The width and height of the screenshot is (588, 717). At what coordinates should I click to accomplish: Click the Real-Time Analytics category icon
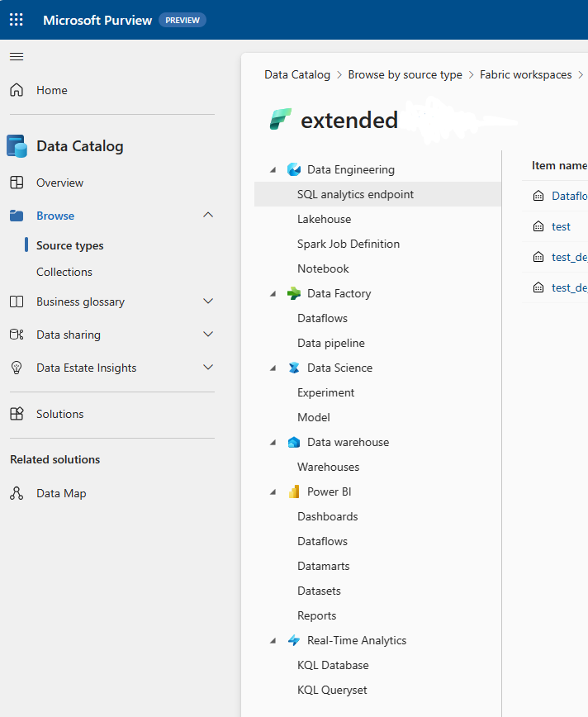[294, 640]
